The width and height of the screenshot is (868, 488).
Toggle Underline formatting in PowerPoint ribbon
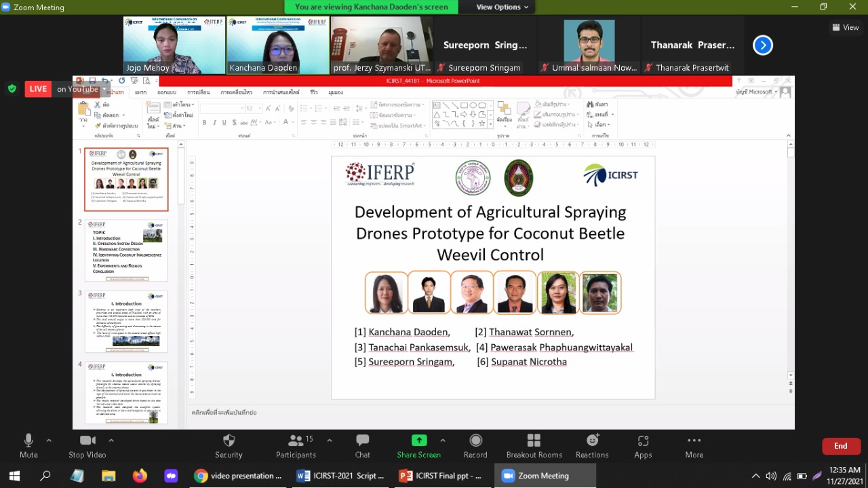point(223,123)
